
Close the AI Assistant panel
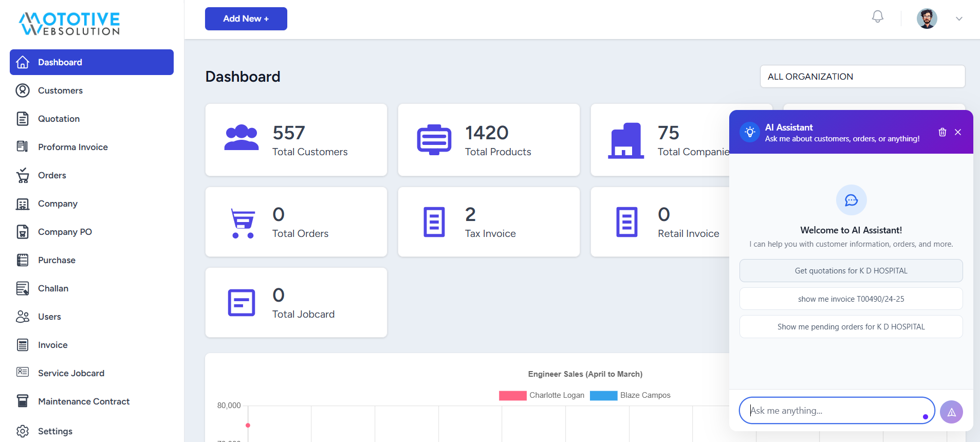(958, 132)
